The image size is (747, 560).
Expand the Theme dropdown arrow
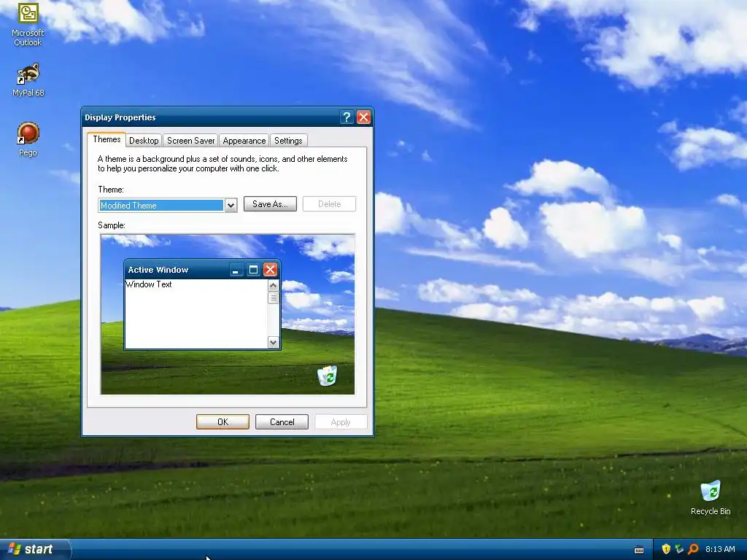click(x=231, y=206)
